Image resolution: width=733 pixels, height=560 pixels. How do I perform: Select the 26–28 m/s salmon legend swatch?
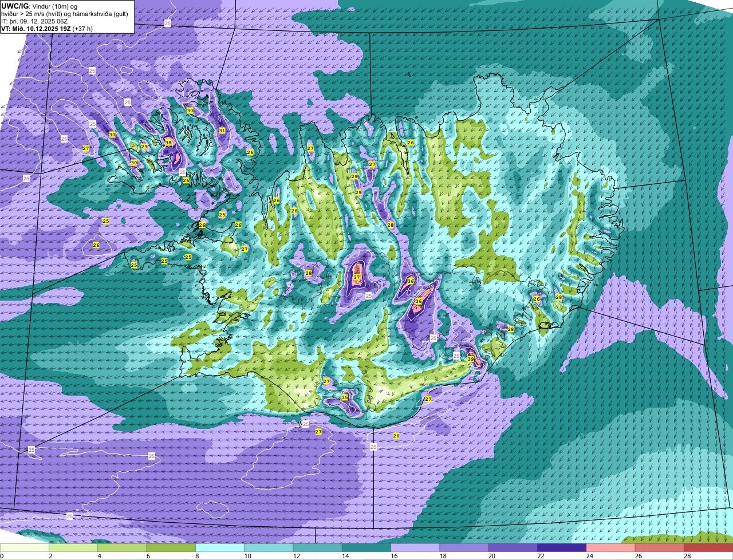pyautogui.click(x=660, y=548)
